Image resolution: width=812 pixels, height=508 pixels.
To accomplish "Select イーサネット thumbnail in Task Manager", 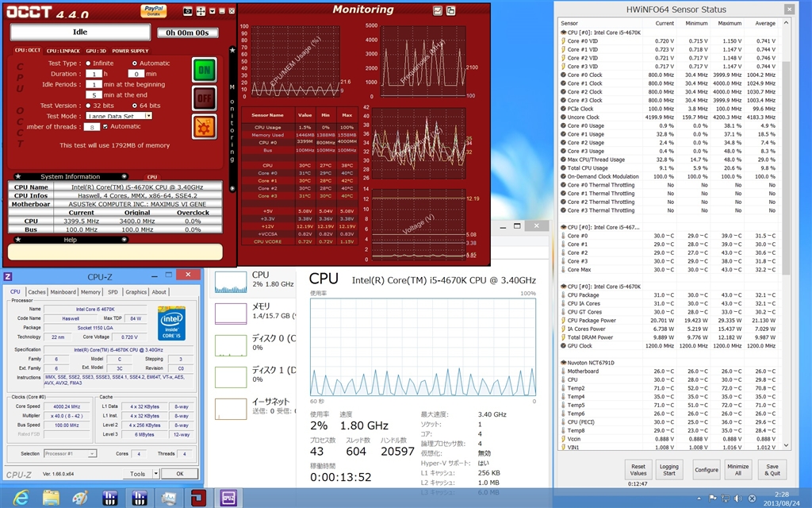I will point(231,409).
